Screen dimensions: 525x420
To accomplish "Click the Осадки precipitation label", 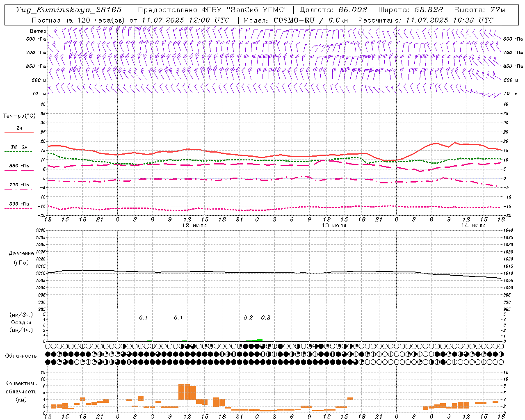I will click(21, 322).
